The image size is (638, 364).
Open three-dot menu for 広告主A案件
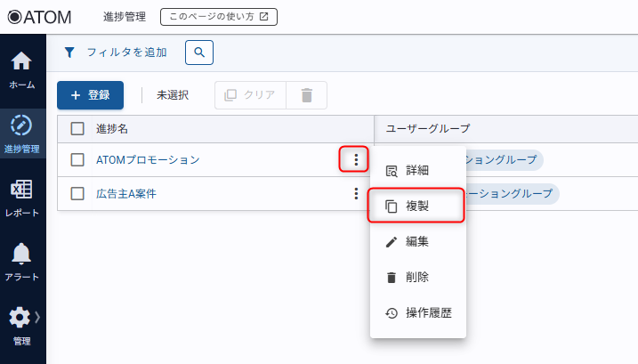pos(356,193)
